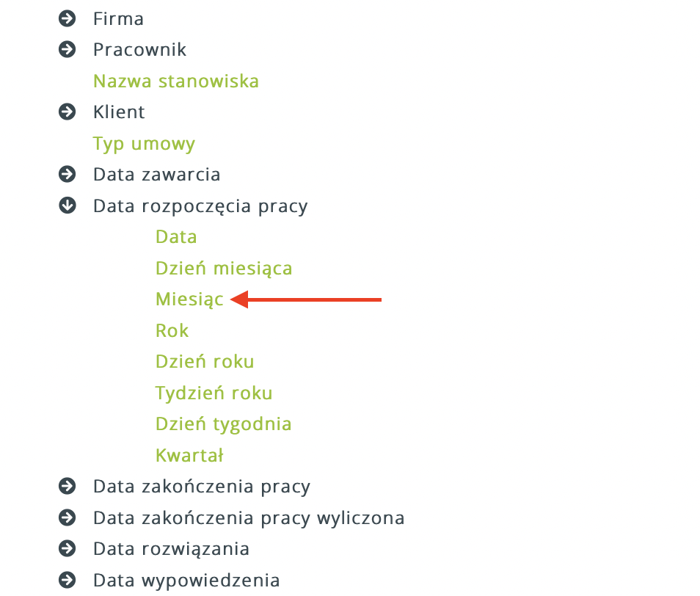
Task: Select the Rok field
Action: point(172,331)
